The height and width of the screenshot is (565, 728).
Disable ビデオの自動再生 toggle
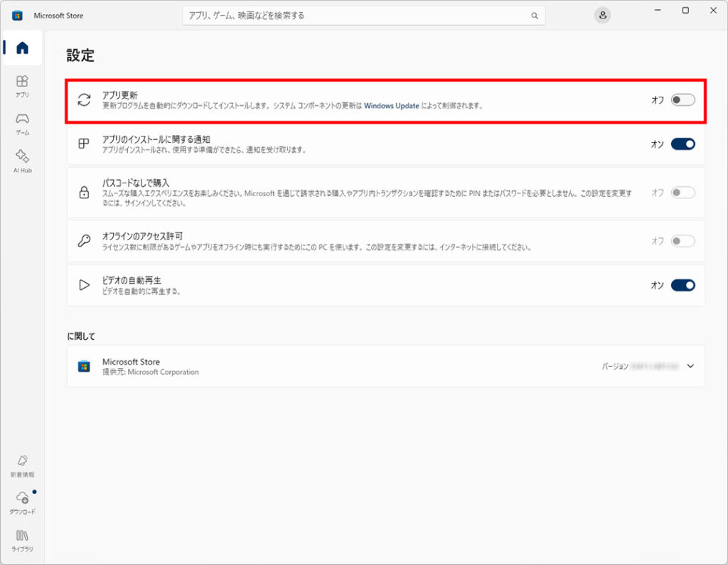[x=682, y=285]
